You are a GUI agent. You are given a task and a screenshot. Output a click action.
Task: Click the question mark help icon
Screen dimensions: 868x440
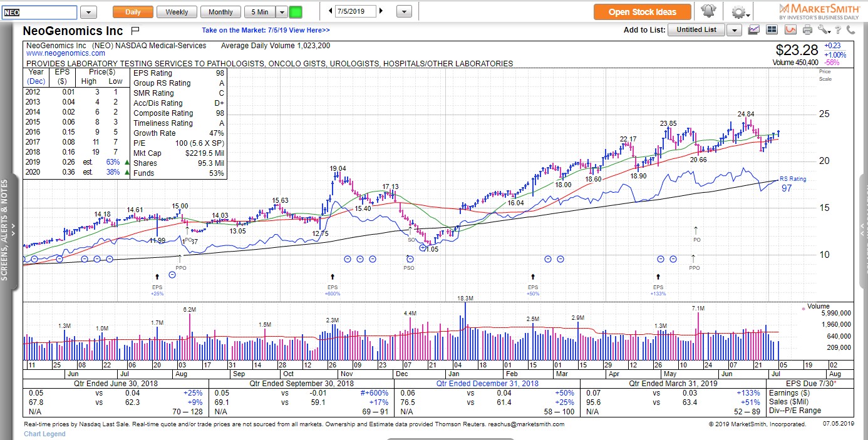pyautogui.click(x=837, y=29)
